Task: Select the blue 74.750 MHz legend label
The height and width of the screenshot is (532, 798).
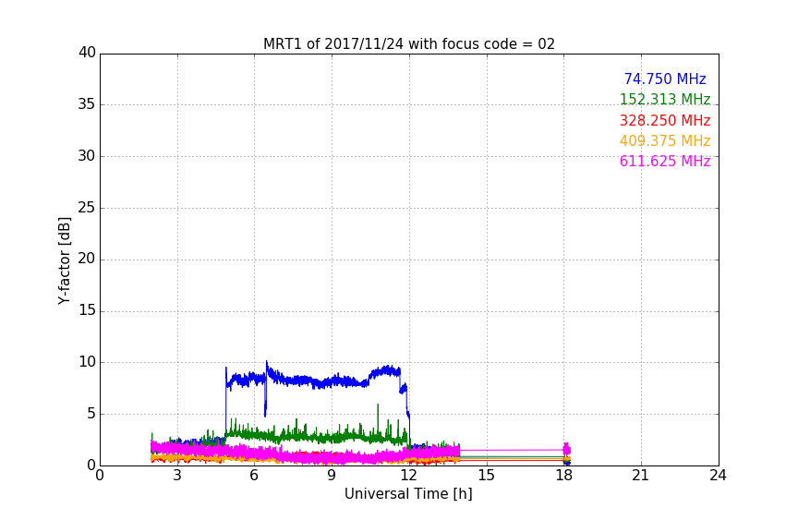Action: pos(665,79)
